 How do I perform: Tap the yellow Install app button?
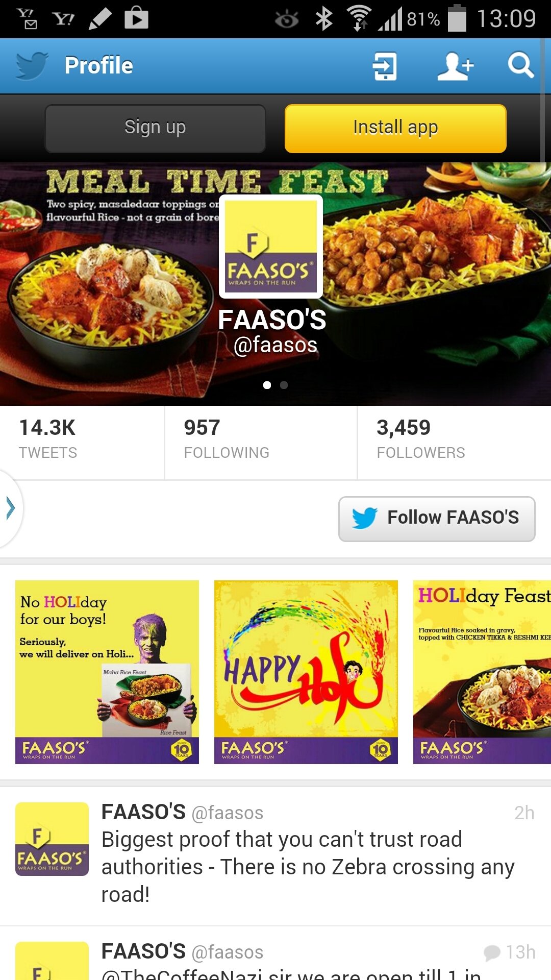(395, 129)
